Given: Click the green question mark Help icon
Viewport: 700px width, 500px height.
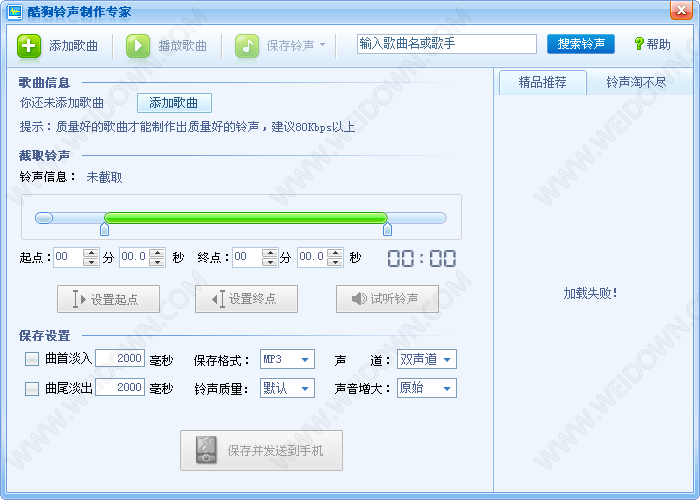Looking at the screenshot, I should point(639,44).
